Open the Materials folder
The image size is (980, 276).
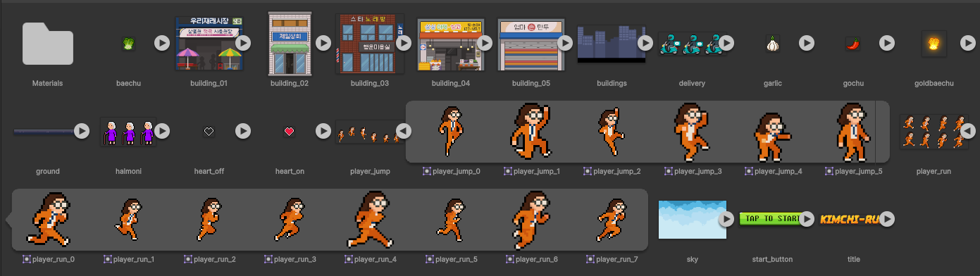click(x=48, y=44)
